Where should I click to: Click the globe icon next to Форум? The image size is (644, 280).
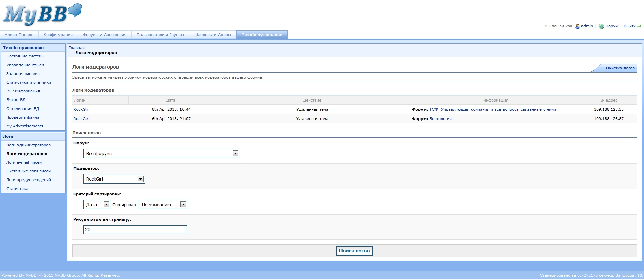coord(601,26)
